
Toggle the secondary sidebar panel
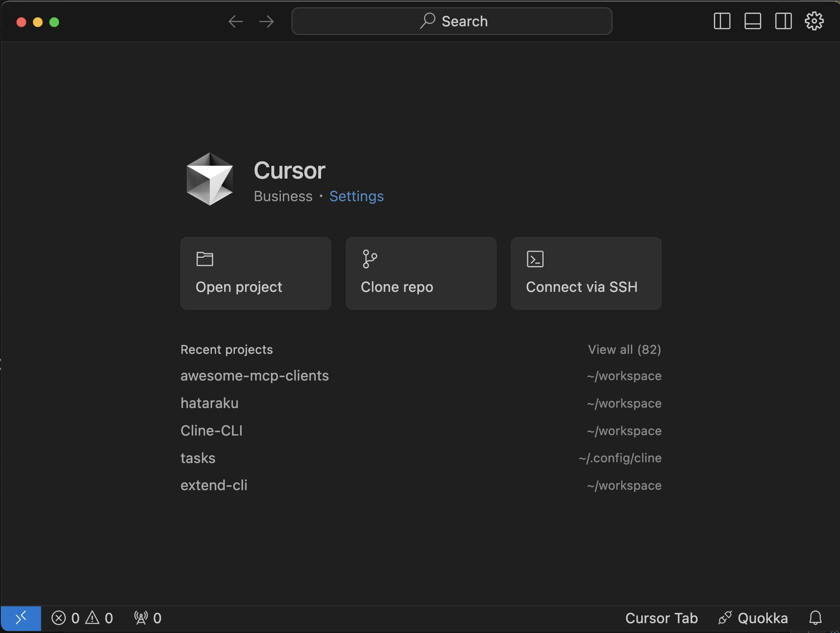click(783, 21)
